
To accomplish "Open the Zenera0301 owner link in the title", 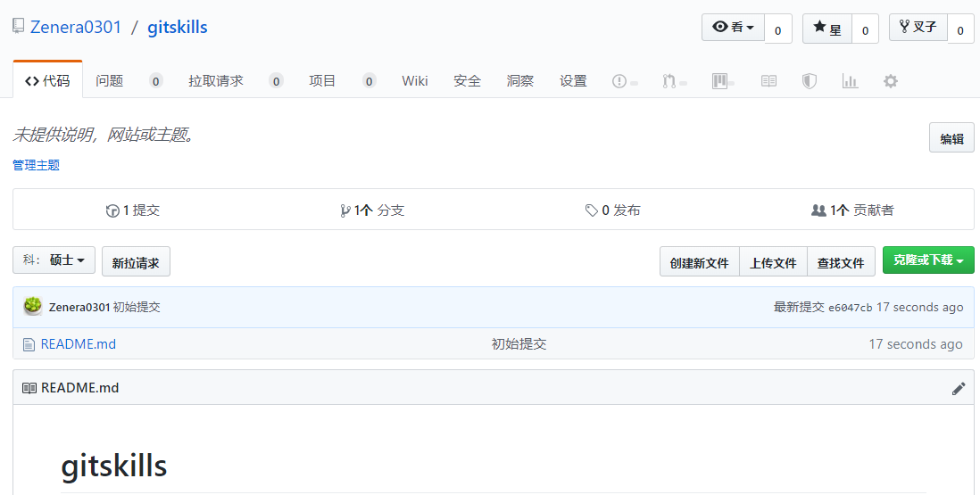I will coord(76,27).
